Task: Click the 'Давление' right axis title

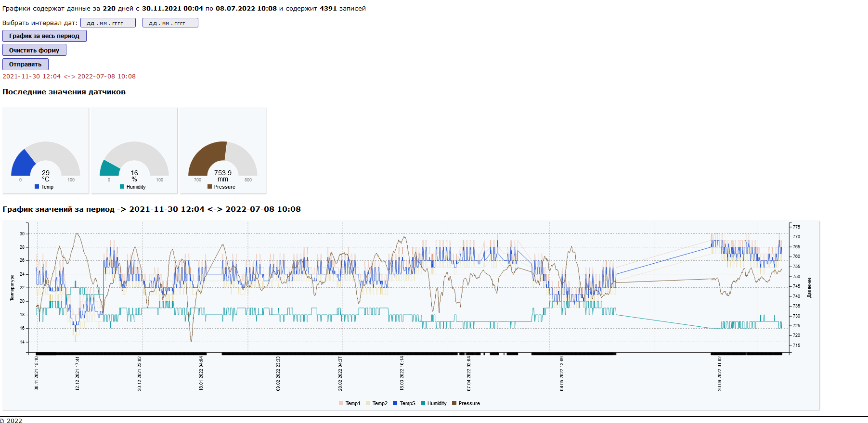Action: point(809,287)
